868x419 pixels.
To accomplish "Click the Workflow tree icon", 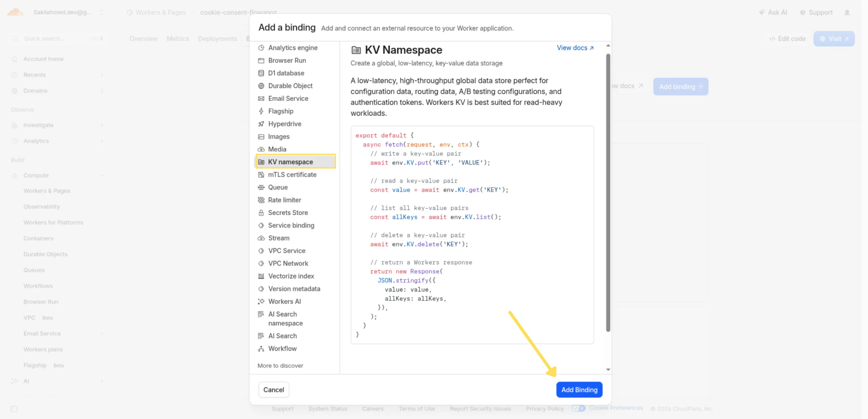I will [261, 349].
